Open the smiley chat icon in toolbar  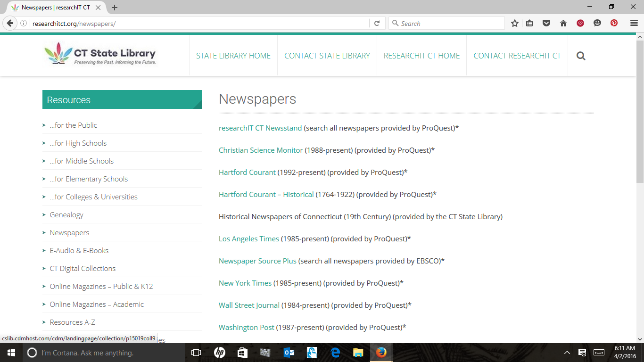click(597, 23)
